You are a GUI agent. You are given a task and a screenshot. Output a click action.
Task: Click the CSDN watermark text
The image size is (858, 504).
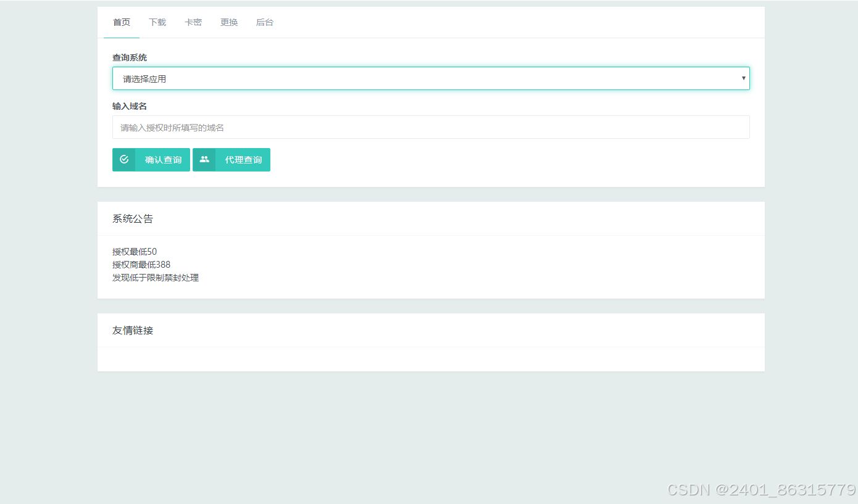[x=761, y=489]
